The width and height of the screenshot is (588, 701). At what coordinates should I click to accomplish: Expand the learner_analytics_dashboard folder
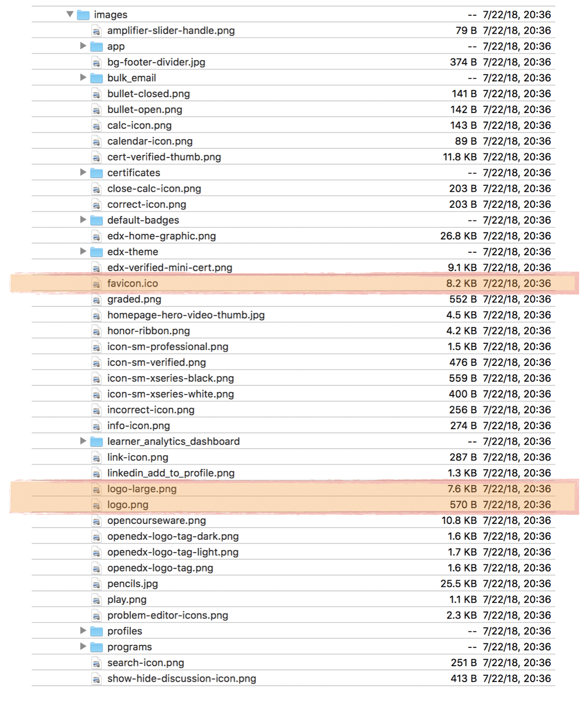83,441
